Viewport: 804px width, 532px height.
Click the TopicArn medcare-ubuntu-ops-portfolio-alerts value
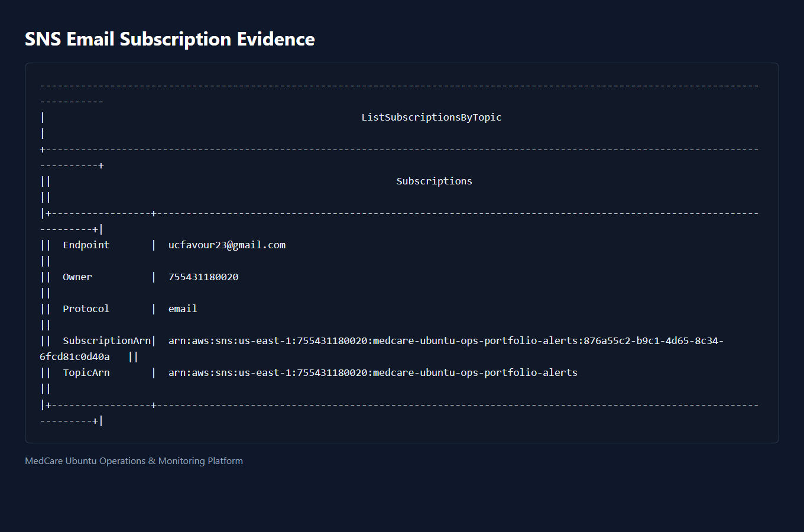coord(373,372)
